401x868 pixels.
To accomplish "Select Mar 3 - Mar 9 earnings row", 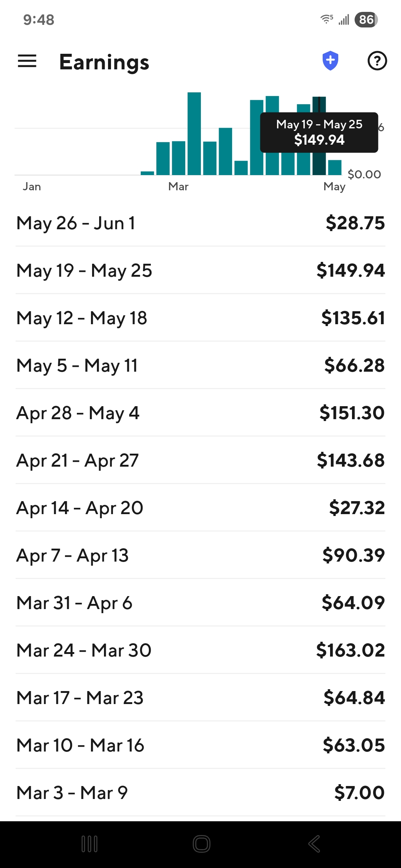I will point(200,793).
